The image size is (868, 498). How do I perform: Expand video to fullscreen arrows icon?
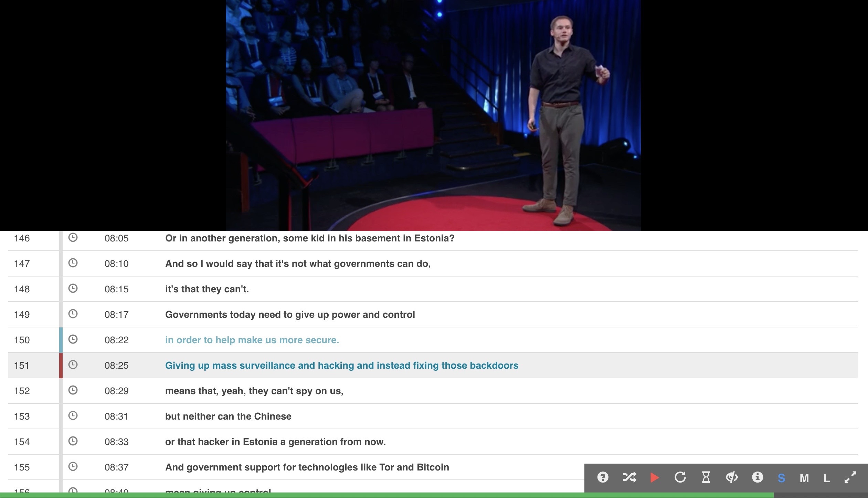point(850,477)
